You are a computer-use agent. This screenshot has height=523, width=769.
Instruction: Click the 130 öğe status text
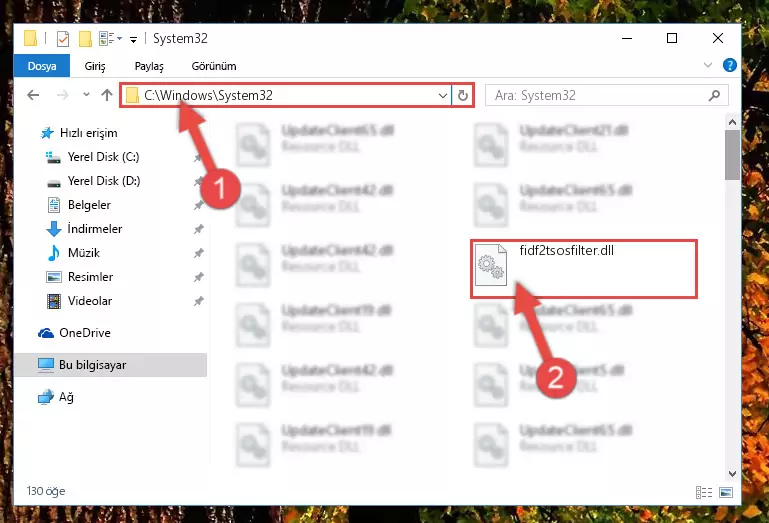tap(46, 491)
